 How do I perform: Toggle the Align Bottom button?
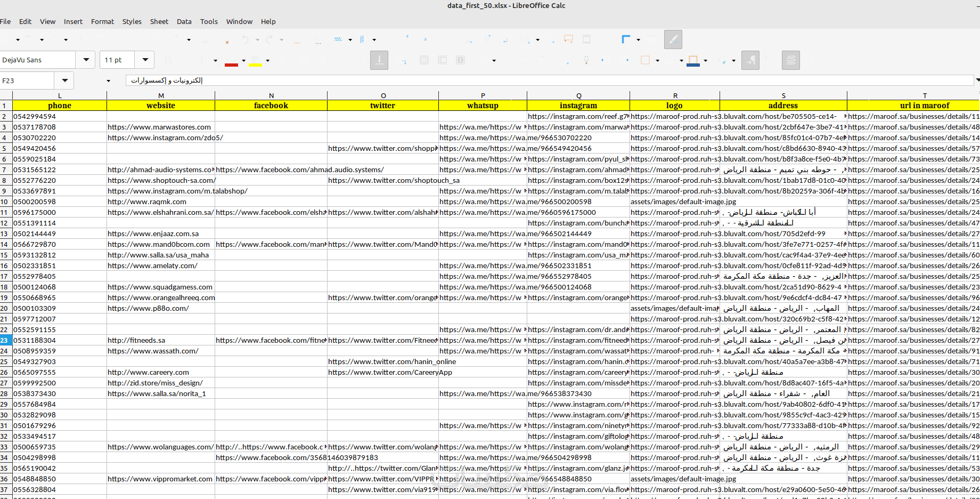379,60
